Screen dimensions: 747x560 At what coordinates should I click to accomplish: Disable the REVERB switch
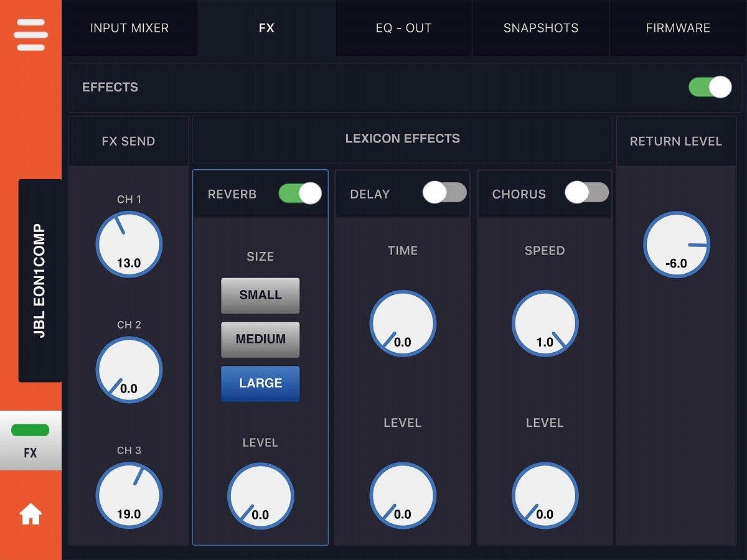tap(300, 194)
